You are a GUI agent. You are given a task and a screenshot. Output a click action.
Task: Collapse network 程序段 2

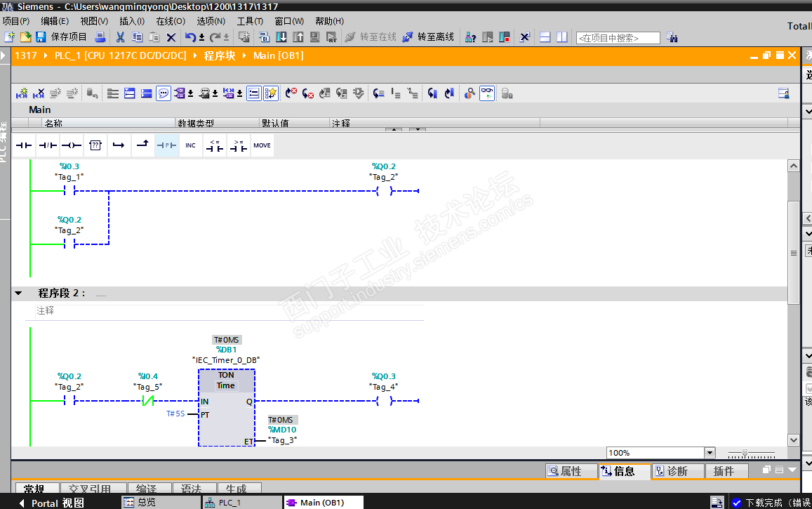point(19,293)
